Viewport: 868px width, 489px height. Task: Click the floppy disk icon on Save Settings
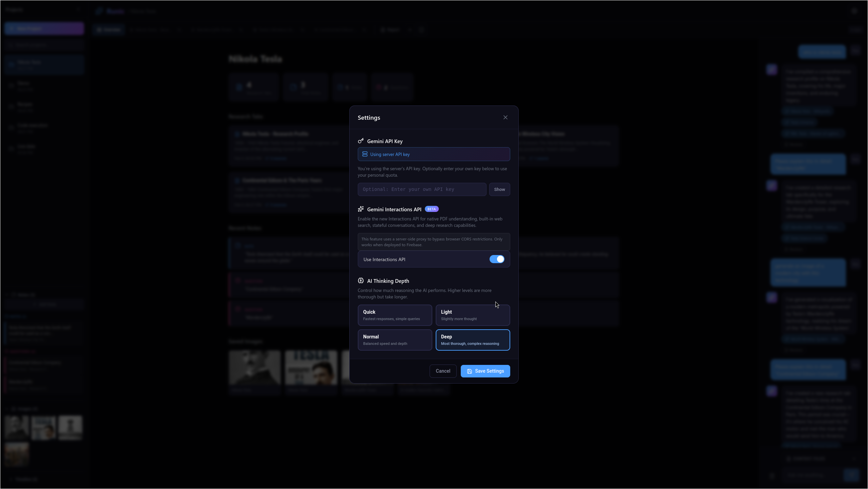pyautogui.click(x=469, y=371)
